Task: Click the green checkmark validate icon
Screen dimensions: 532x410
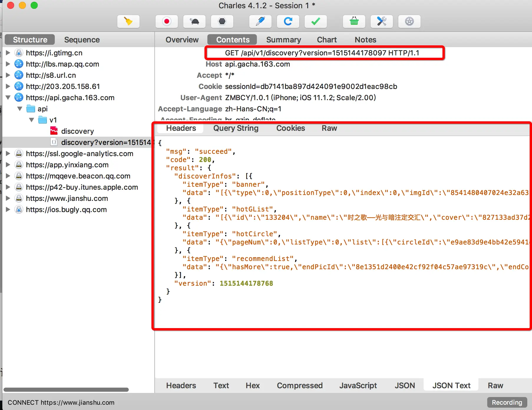Action: click(x=316, y=21)
